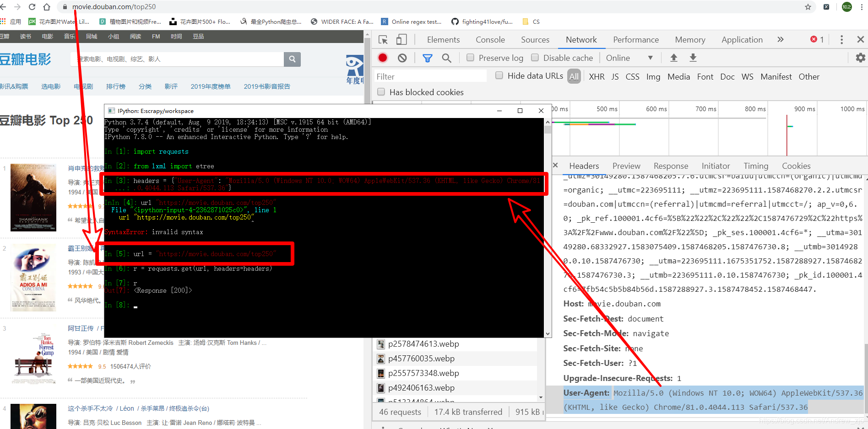Screen dimensions: 868x429
Task: Stop recording network log red button
Action: pyautogui.click(x=383, y=58)
